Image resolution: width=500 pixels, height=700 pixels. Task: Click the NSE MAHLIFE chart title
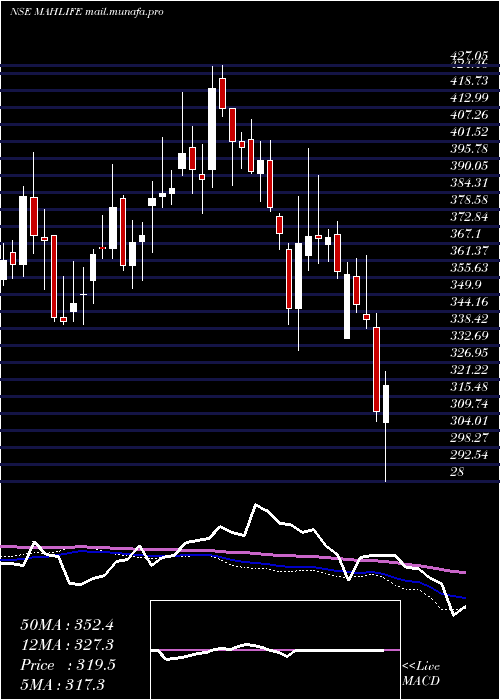pyautogui.click(x=46, y=12)
